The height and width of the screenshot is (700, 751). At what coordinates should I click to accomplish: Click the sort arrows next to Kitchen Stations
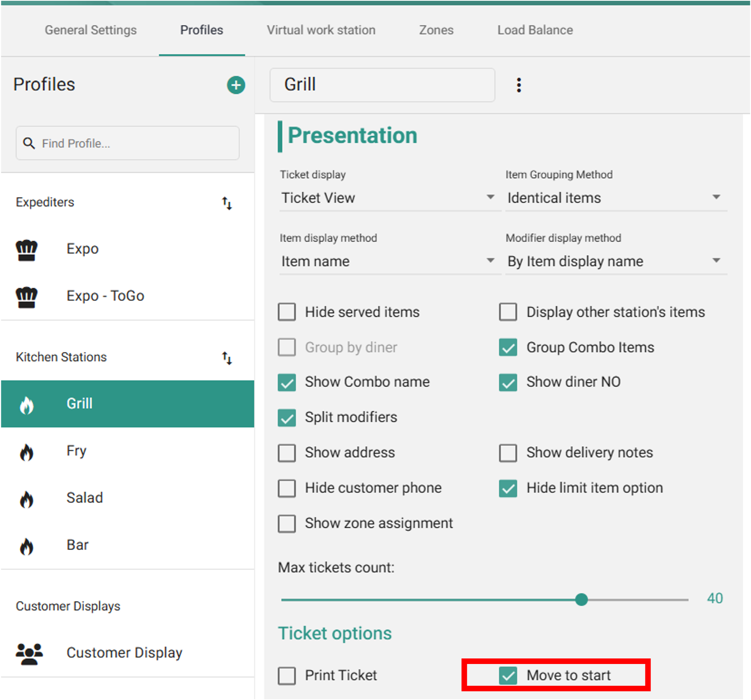tap(227, 358)
